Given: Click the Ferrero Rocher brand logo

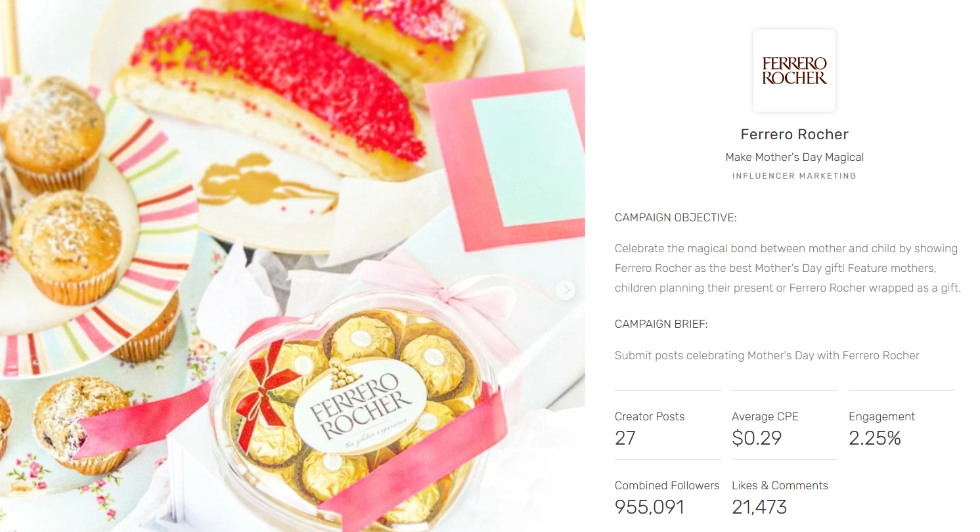Looking at the screenshot, I should coord(794,70).
